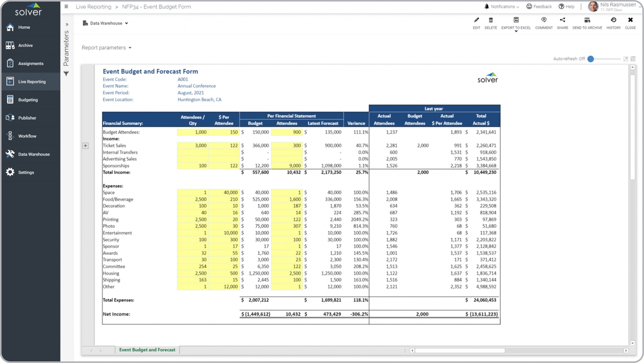Expand the Parameters side panel

[67, 24]
